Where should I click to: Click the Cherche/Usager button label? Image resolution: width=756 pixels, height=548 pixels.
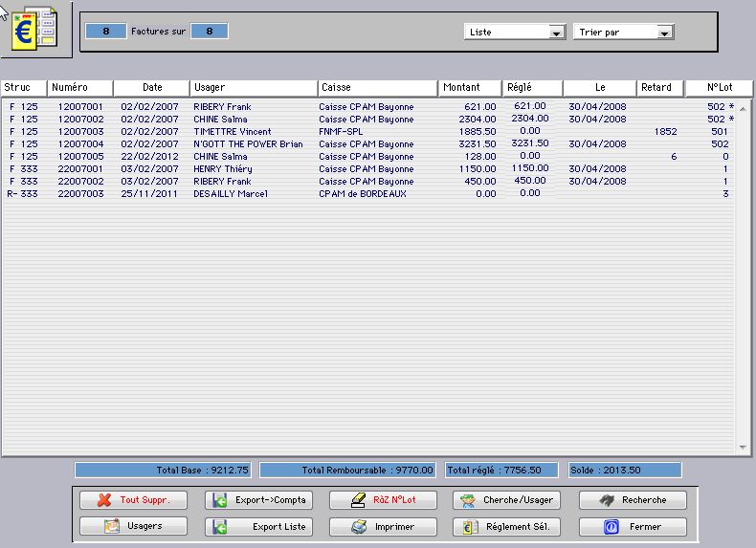point(519,500)
